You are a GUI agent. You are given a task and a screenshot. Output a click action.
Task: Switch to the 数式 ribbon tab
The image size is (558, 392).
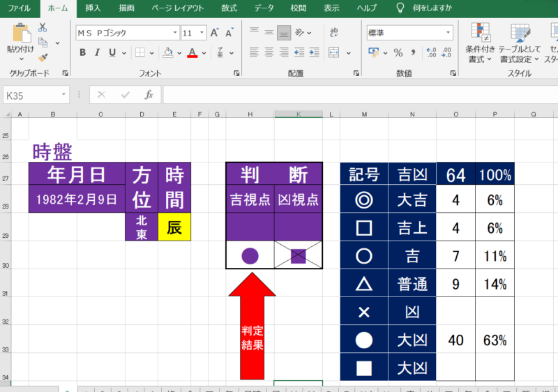(x=229, y=8)
